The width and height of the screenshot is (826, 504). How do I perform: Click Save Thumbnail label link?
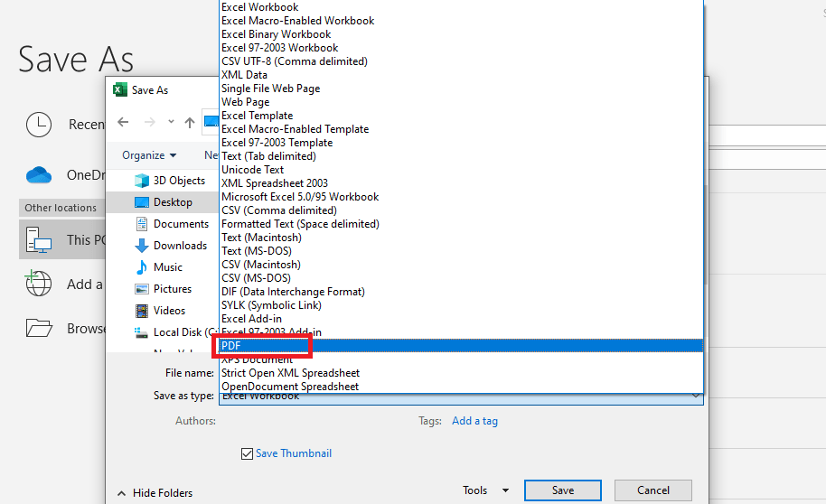click(294, 453)
